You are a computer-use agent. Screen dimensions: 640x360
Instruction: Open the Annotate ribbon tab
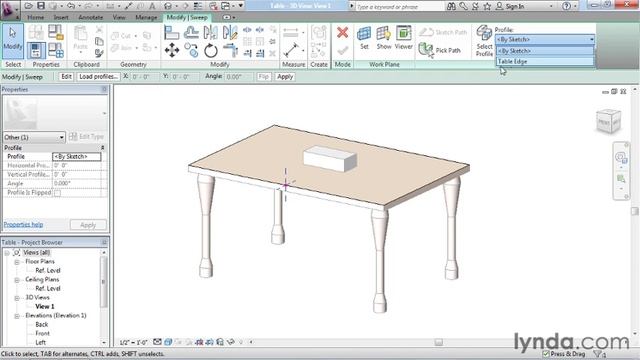coord(91,18)
